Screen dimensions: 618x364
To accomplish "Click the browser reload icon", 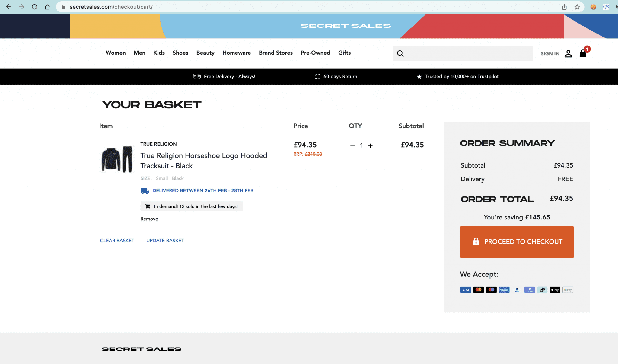I will pyautogui.click(x=34, y=7).
